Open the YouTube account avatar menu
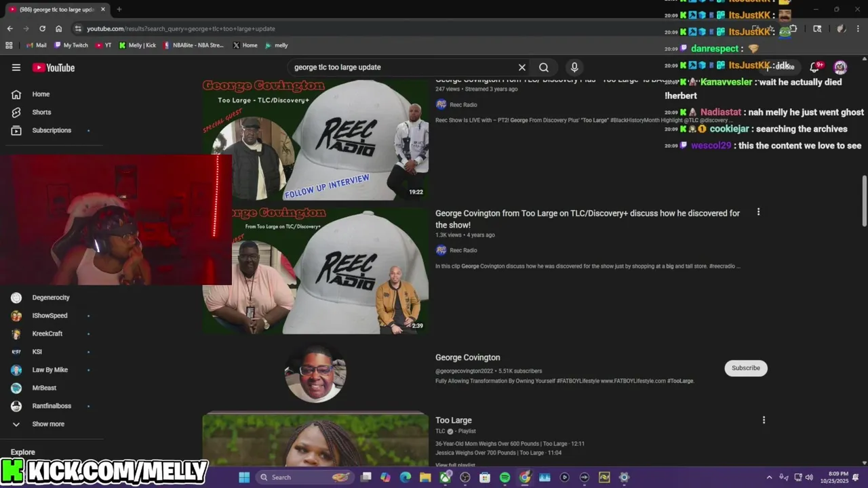The width and height of the screenshot is (868, 488). pyautogui.click(x=841, y=67)
